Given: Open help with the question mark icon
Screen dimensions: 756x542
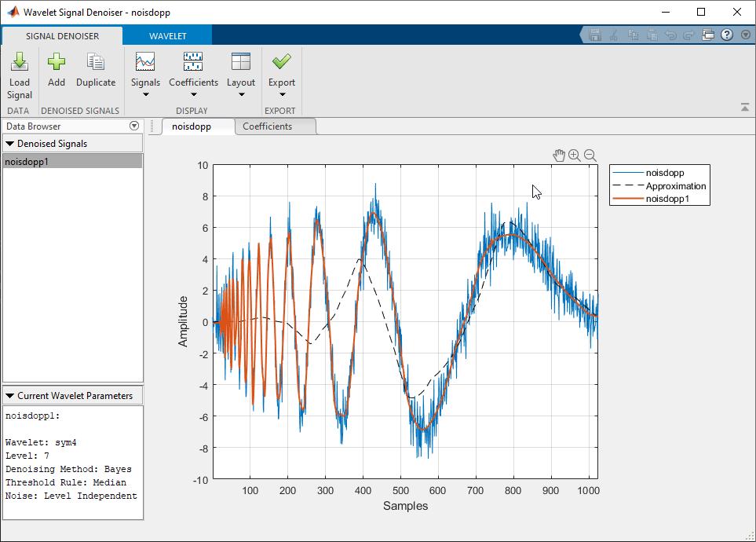Looking at the screenshot, I should (726, 35).
